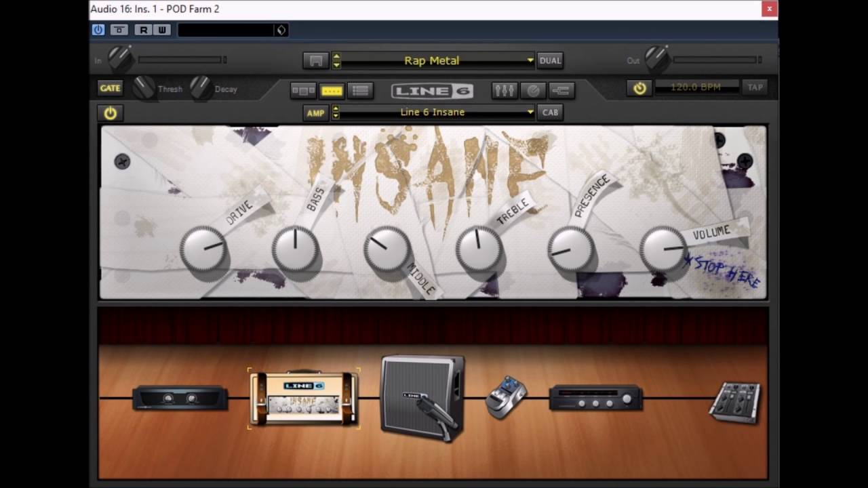Click the host preset name field
The image size is (868, 488).
pyautogui.click(x=226, y=30)
